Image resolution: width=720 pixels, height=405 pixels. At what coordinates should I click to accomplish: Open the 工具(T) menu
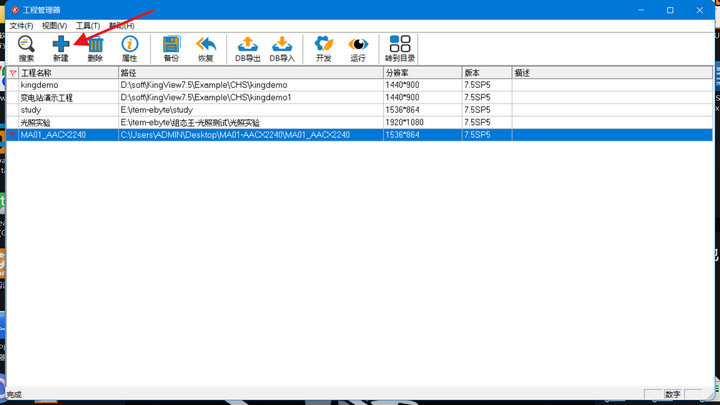coord(88,25)
